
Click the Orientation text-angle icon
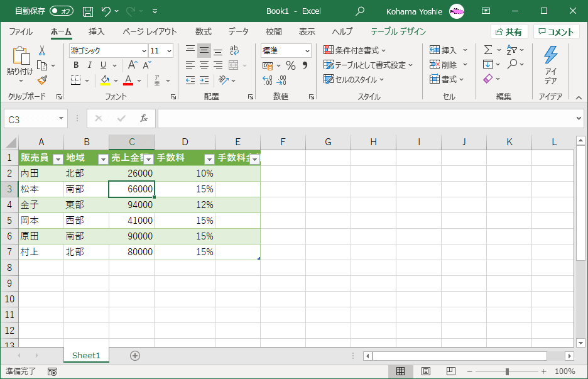point(224,80)
